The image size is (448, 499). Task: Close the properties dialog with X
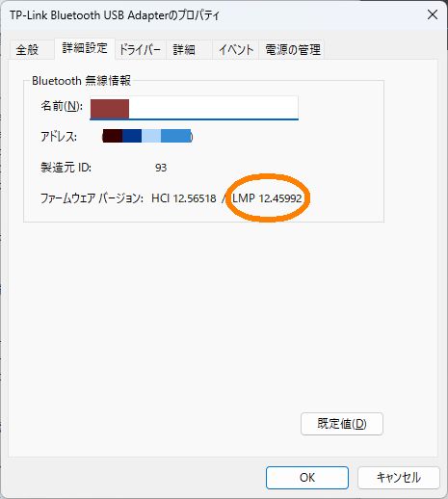tap(433, 14)
